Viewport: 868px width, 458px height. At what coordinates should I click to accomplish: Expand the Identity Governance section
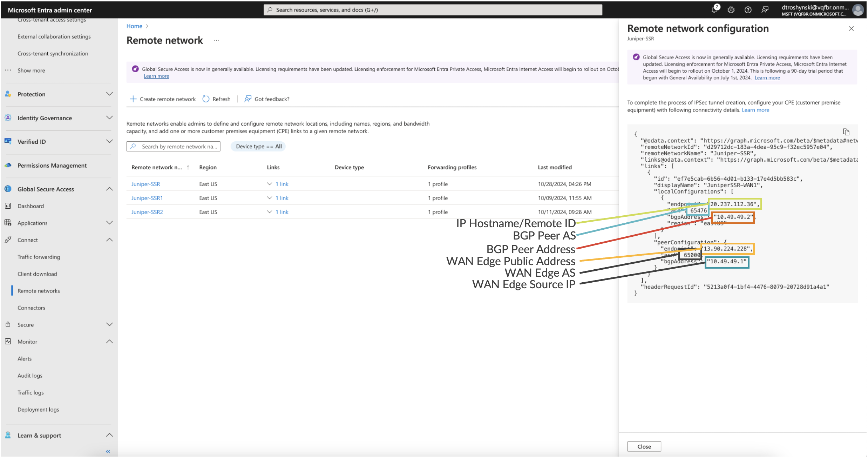tap(109, 118)
